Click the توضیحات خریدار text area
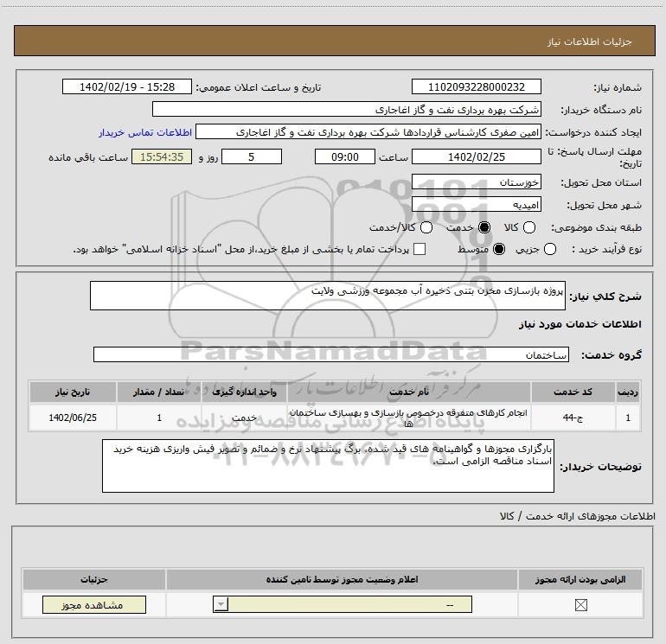Screen dimensions: 666x644 (328, 466)
